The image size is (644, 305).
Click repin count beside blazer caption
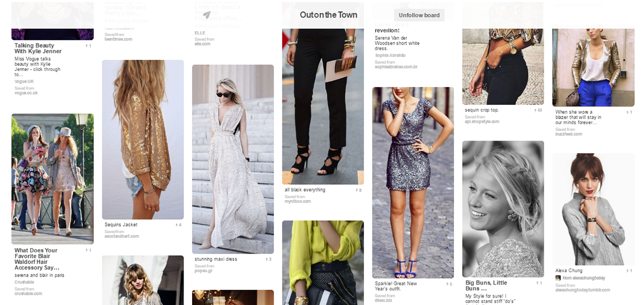click(630, 112)
